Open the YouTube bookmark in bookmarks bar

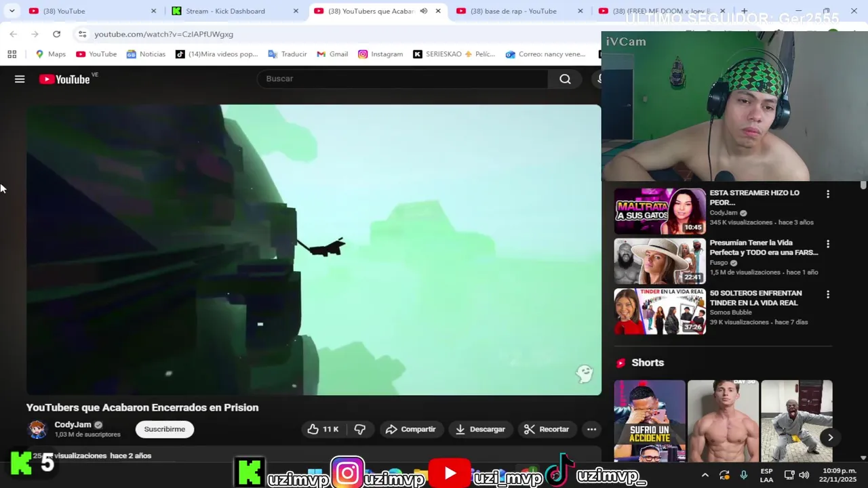[x=96, y=54]
